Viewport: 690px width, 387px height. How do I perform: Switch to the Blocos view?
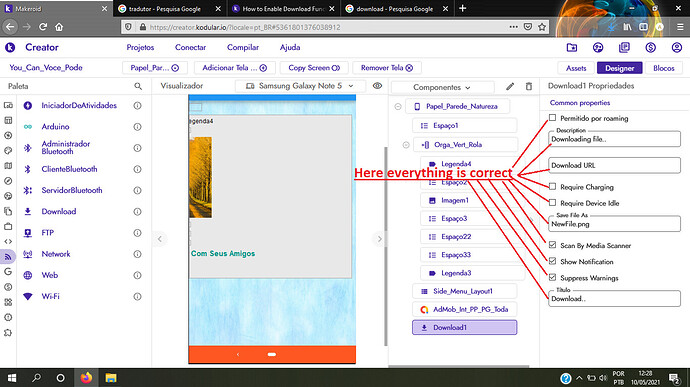(x=664, y=68)
